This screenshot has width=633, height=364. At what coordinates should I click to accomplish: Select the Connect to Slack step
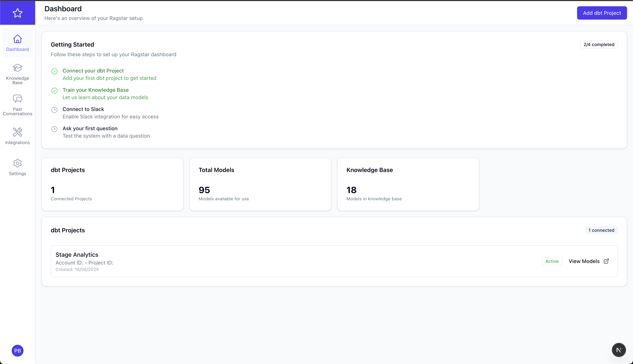83,109
